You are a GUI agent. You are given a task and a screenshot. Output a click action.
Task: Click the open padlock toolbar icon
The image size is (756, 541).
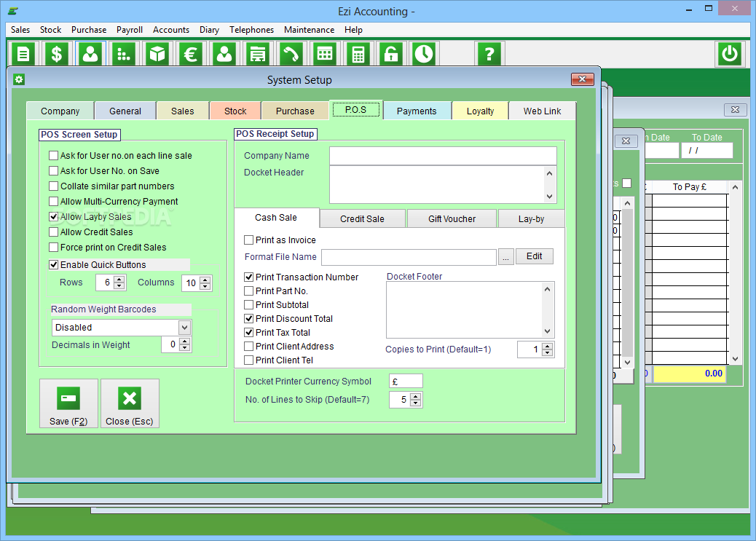coord(391,54)
